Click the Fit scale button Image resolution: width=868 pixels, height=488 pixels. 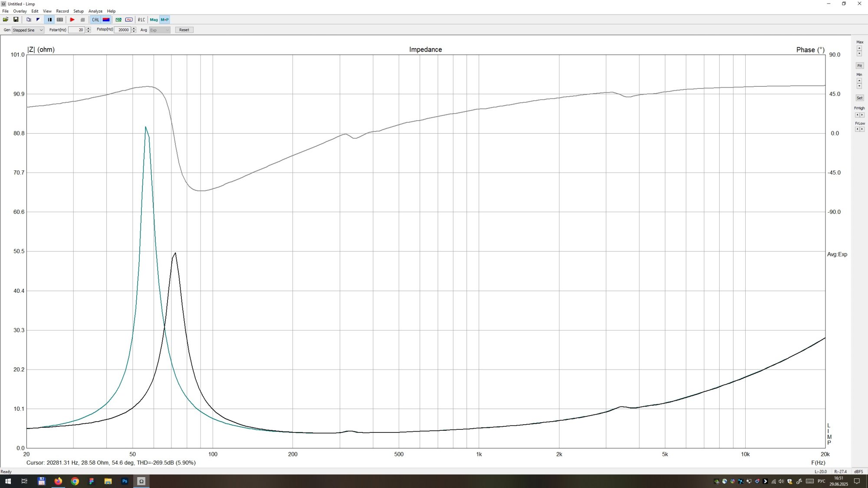click(859, 66)
